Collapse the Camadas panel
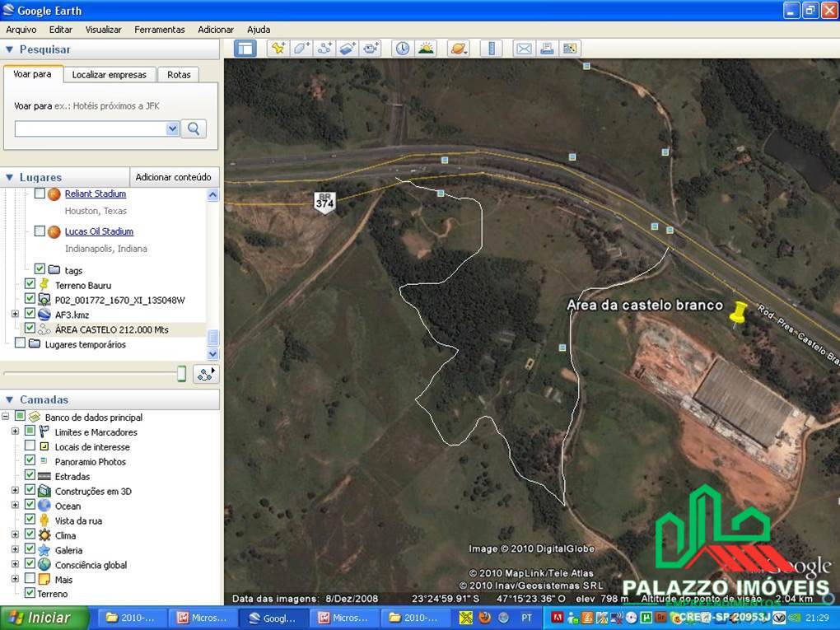 (8, 399)
